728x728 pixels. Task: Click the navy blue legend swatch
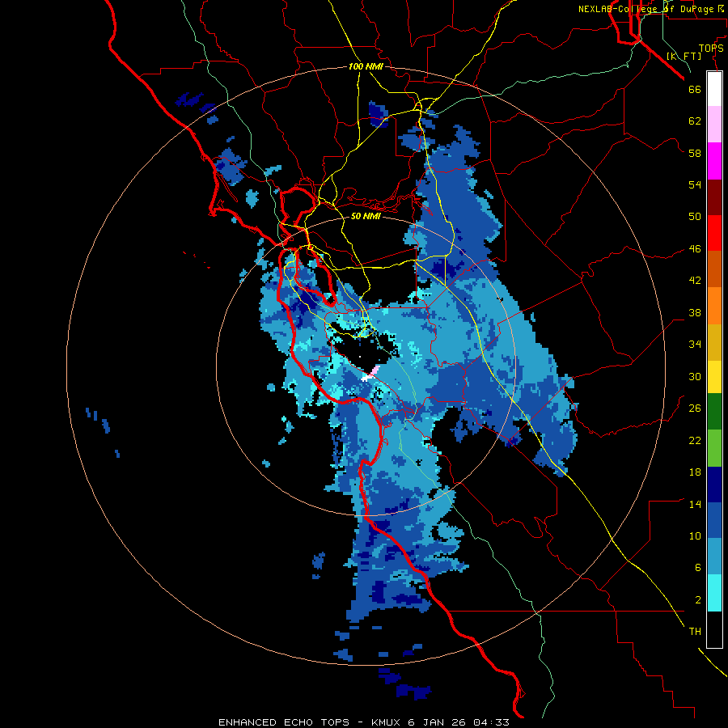point(714,485)
